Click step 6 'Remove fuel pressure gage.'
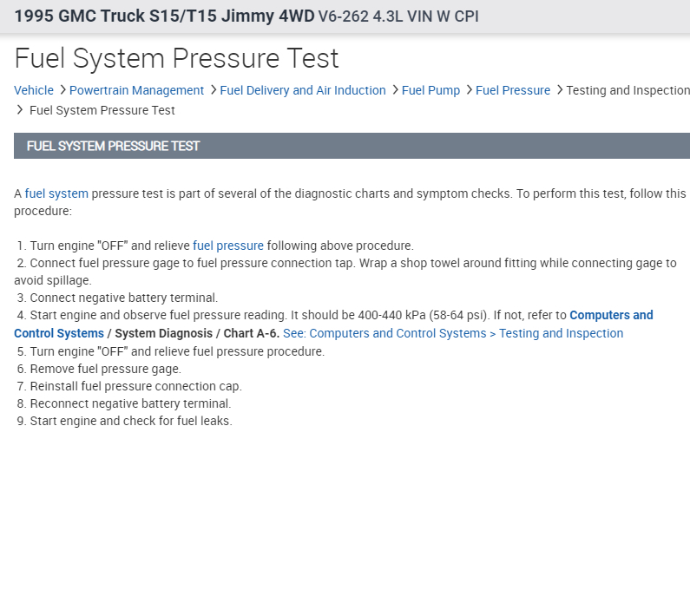 point(106,369)
